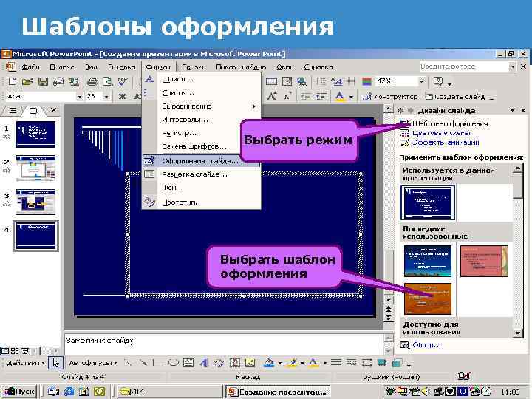Open the Показ слайдов menu
This screenshot has height=399, width=532.
(x=241, y=67)
